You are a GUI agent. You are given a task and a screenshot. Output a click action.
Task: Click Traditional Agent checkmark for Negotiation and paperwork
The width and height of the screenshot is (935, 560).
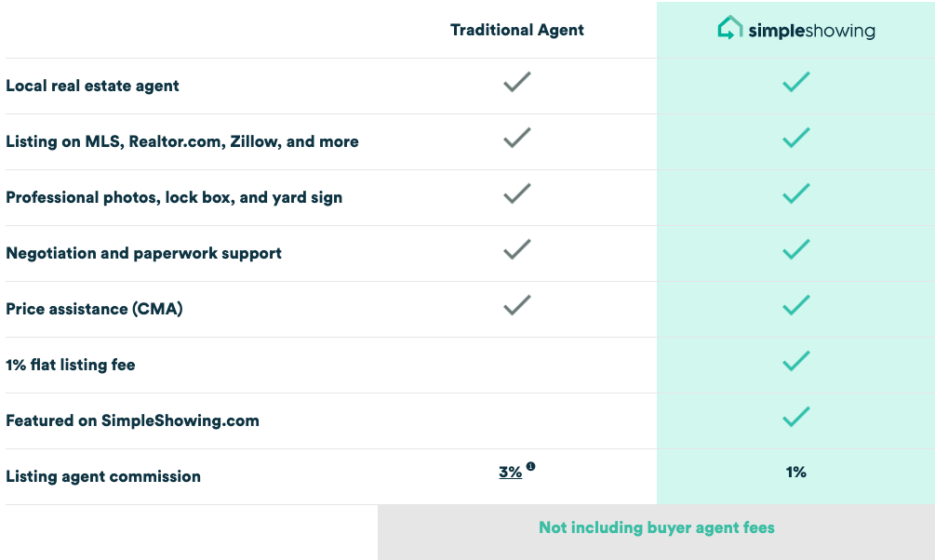pos(516,250)
